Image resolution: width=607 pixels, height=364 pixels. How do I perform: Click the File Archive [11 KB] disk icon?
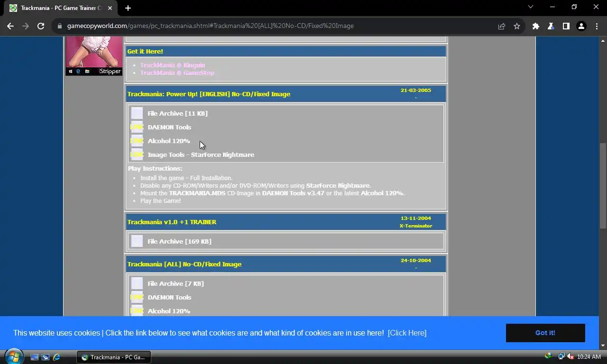tap(137, 113)
